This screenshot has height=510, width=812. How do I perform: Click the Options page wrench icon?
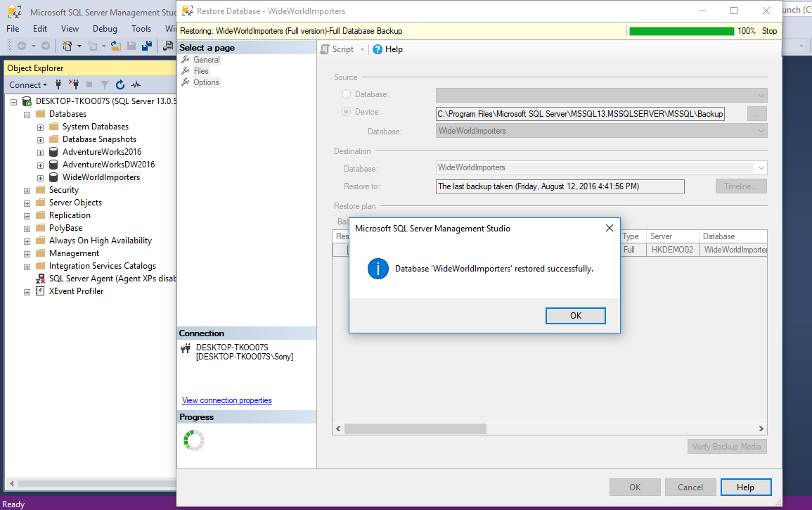tap(186, 82)
